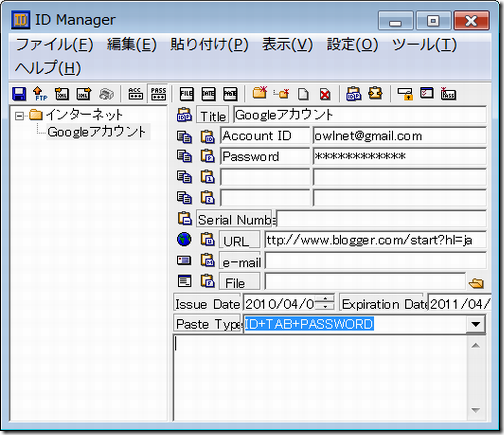Open the 設定(O) menu
The height and width of the screenshot is (435, 504).
tap(352, 44)
